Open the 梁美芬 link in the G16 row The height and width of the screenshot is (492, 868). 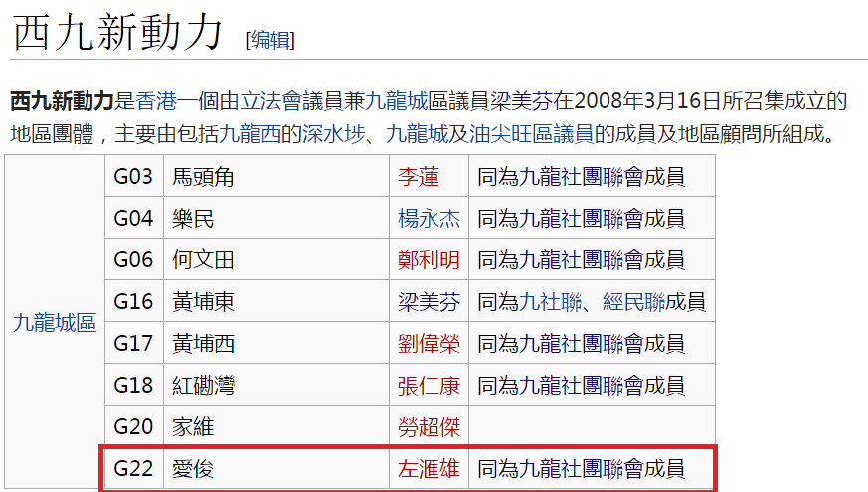point(429,301)
